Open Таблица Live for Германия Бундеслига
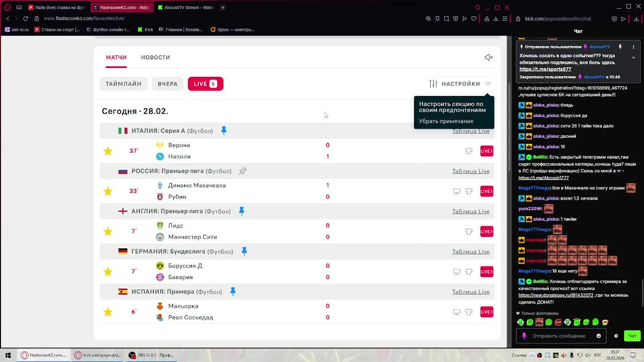 tap(470, 251)
